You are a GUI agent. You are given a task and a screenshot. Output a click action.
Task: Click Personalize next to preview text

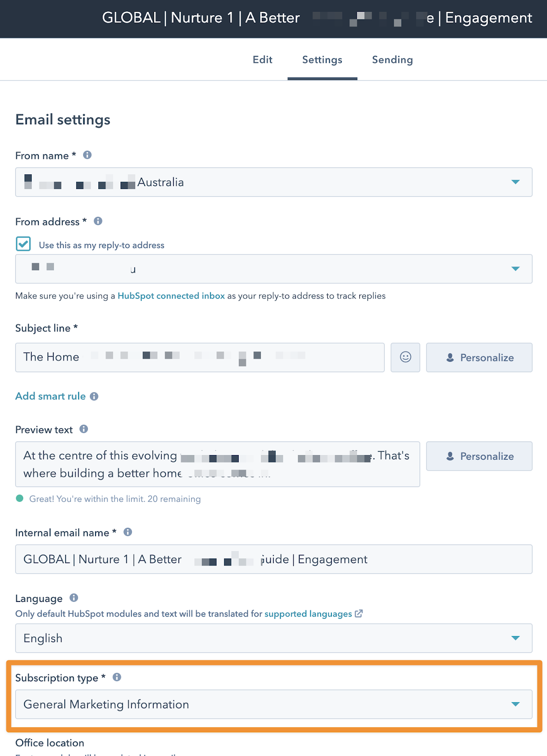(x=479, y=456)
